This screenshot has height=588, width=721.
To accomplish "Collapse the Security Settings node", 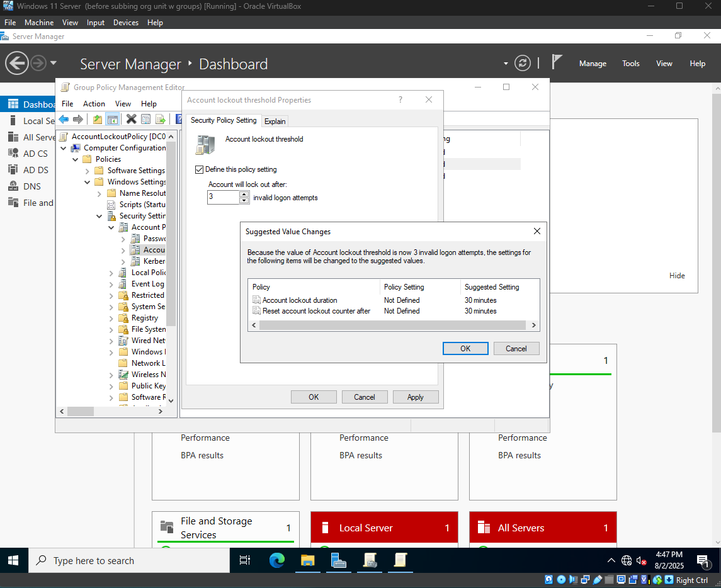I will click(99, 216).
